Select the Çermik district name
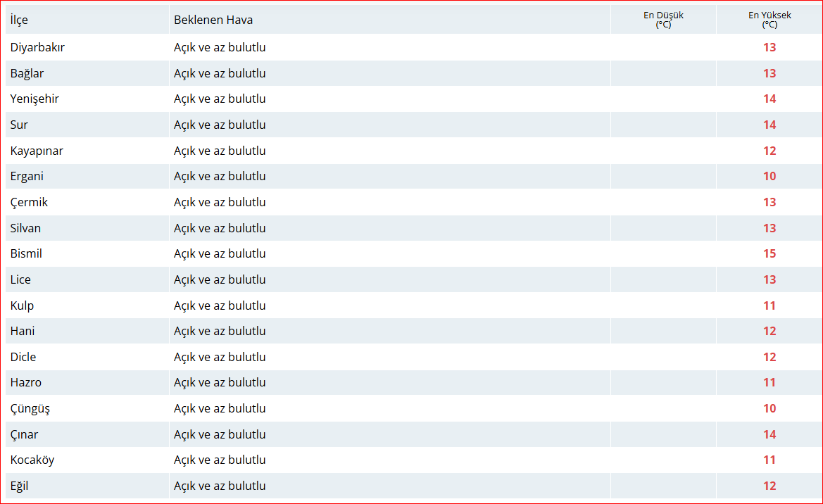This screenshot has width=823, height=504. point(29,203)
